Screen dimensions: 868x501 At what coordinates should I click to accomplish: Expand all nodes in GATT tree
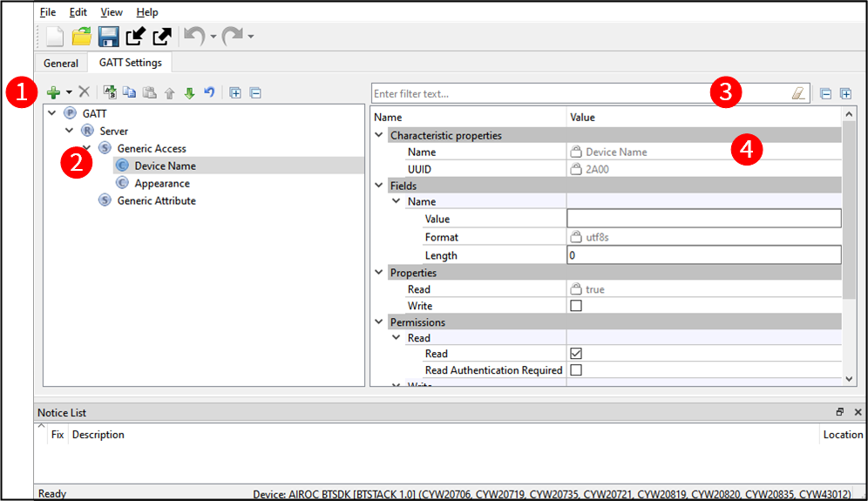click(235, 92)
